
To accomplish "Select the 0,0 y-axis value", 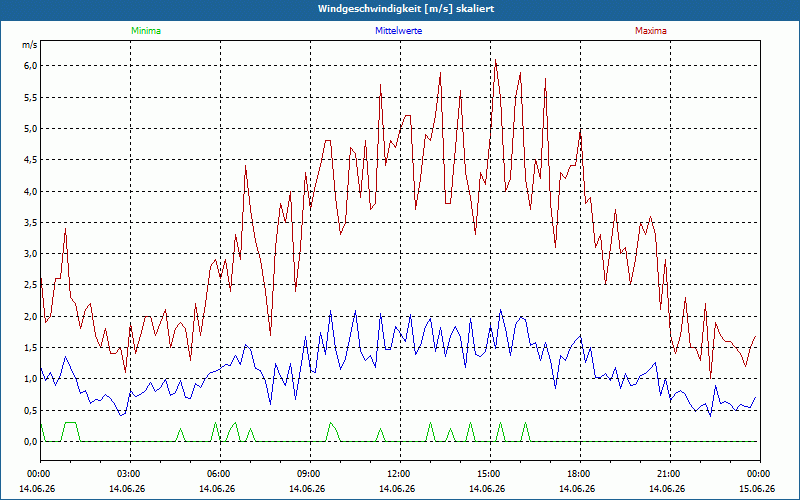I will click(31, 442).
